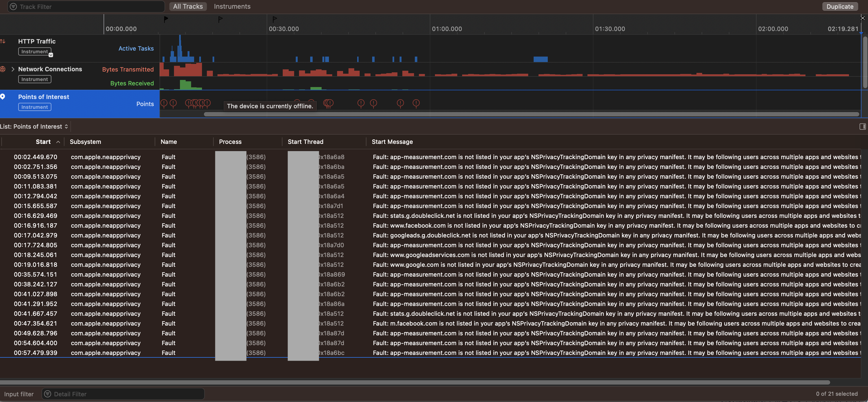Select the row starting at 00:41.667.457
Viewport: 868px width, 402px height.
(431, 313)
